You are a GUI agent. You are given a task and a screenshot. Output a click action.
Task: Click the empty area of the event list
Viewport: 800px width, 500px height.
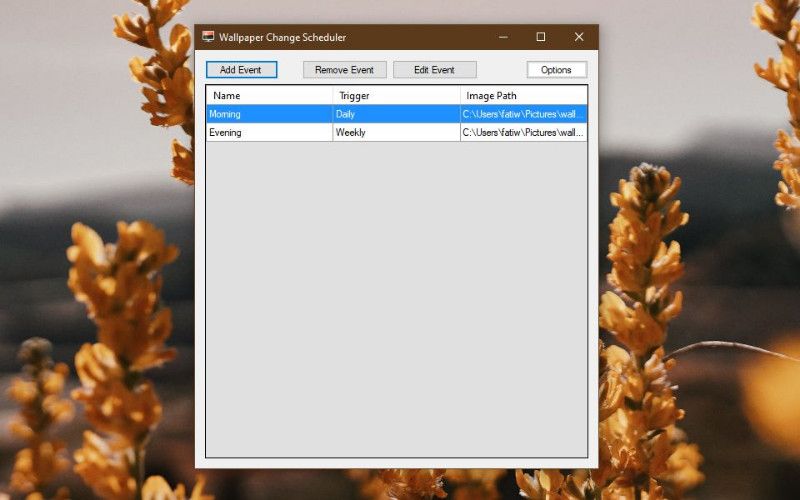pyautogui.click(x=396, y=300)
